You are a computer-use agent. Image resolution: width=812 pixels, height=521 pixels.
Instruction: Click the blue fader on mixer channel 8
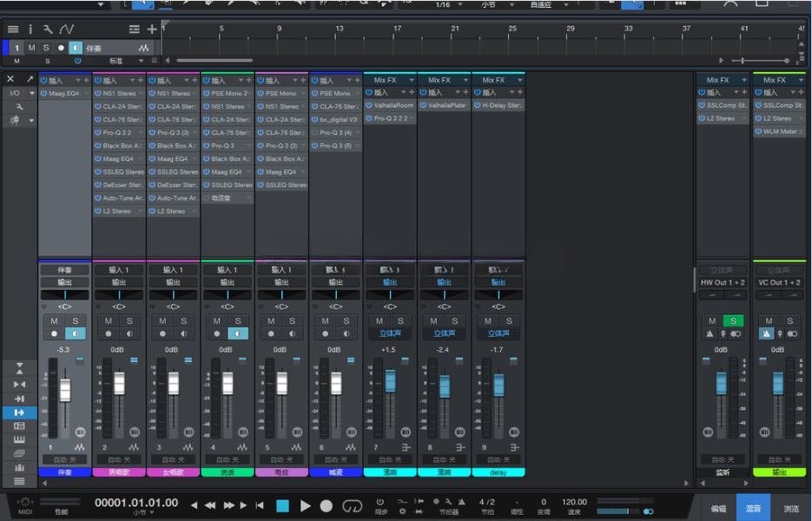point(445,386)
